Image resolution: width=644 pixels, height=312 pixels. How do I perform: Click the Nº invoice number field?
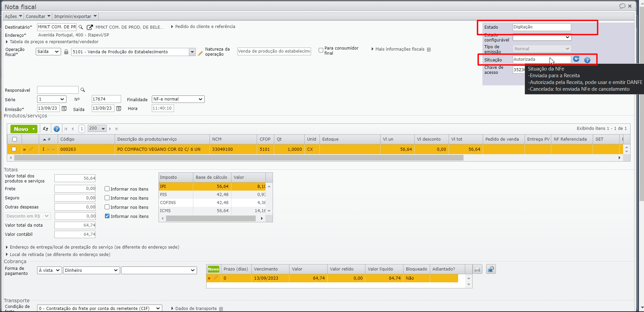click(106, 99)
